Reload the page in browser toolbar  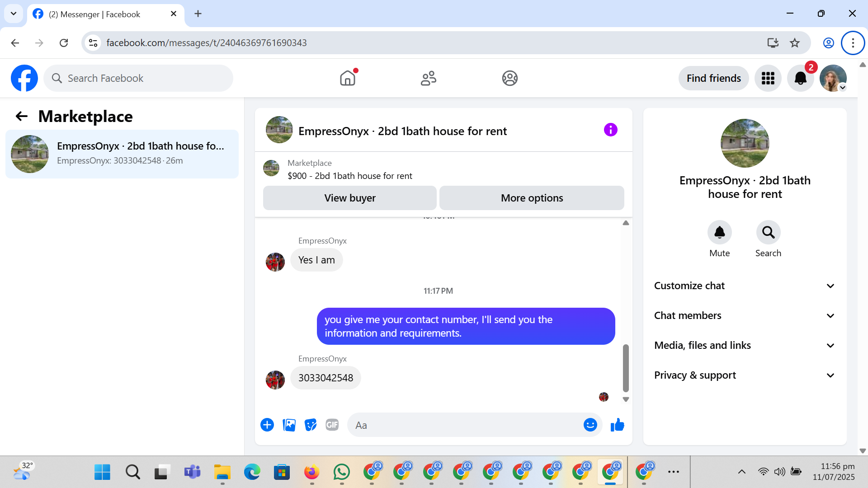point(64,43)
